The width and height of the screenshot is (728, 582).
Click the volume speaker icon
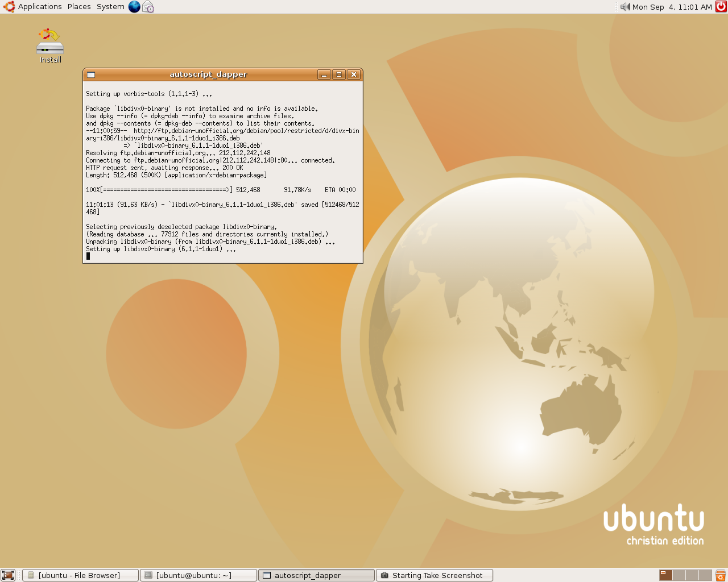pyautogui.click(x=625, y=7)
